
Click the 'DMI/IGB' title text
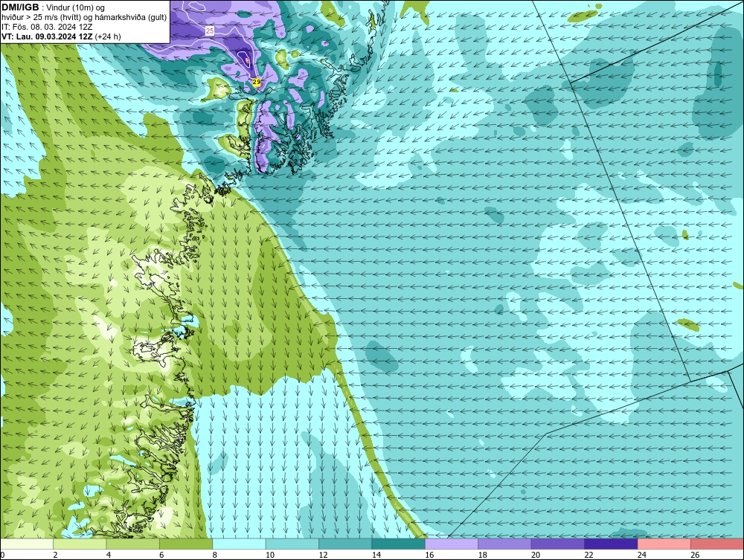tap(20, 7)
